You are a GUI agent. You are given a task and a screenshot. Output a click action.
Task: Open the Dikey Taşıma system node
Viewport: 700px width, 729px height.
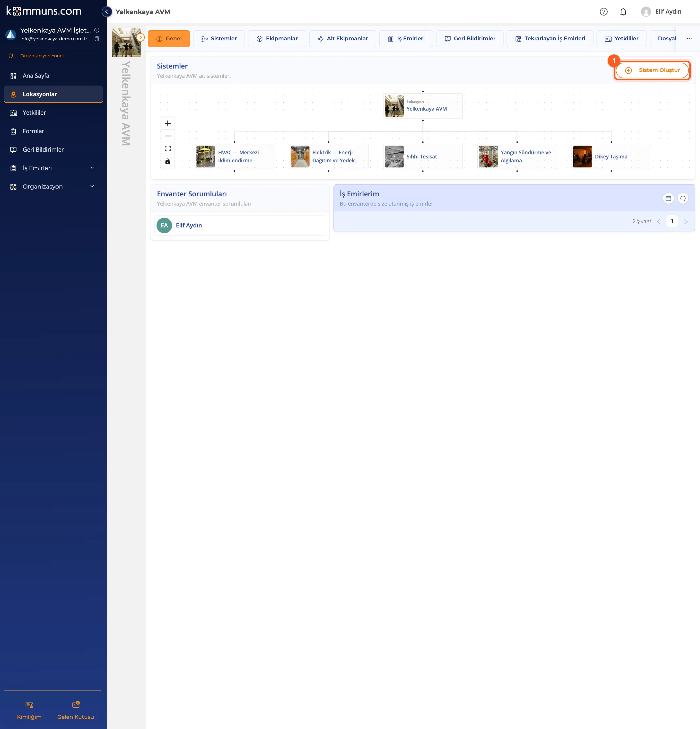(x=611, y=156)
